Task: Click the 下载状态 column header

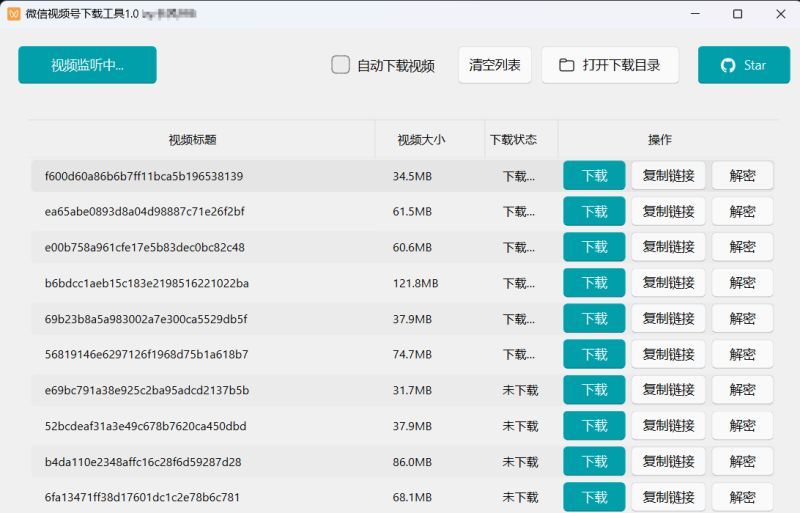Action: tap(512, 140)
